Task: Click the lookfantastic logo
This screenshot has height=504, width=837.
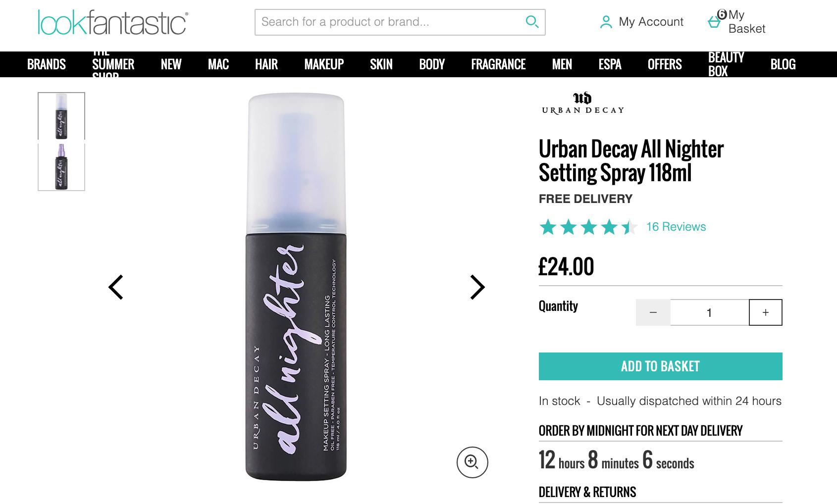Action: (x=113, y=22)
